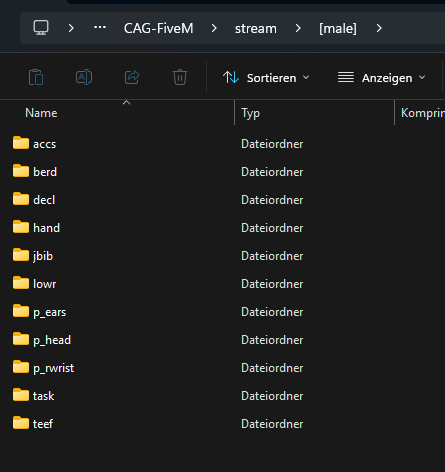Open the Sortieren dropdown menu
Screen dimensions: 445x472
[x=266, y=78]
